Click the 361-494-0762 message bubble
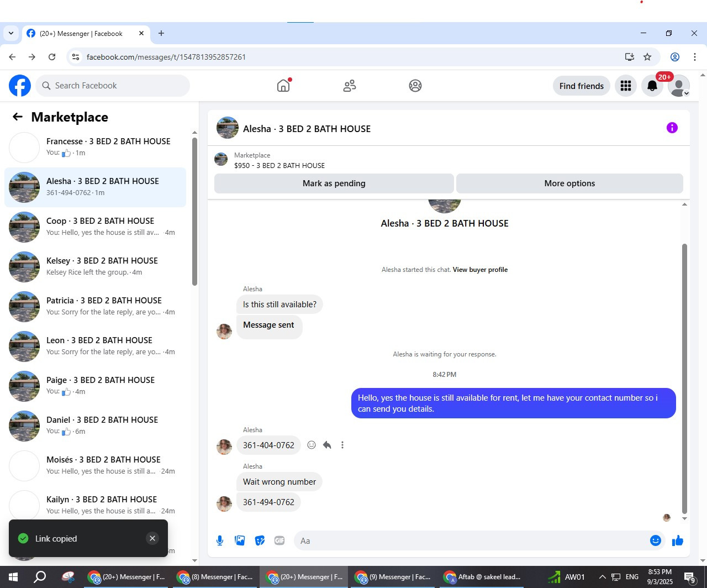 tap(269, 502)
